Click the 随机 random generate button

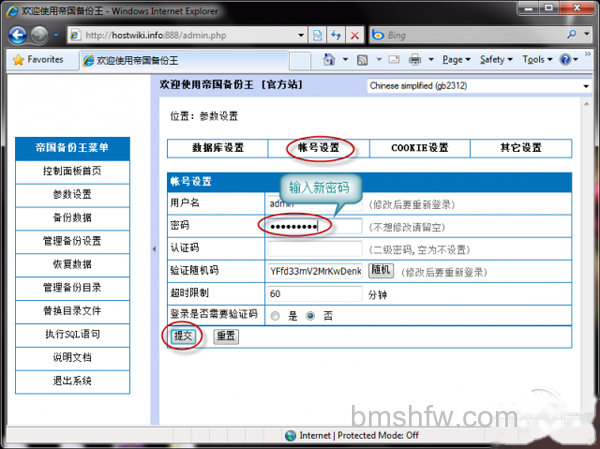tap(381, 270)
